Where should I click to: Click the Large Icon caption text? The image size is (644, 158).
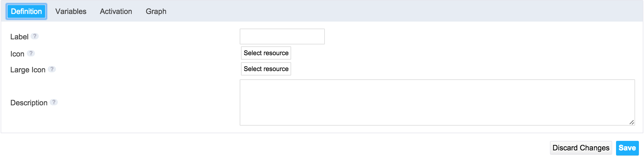[x=28, y=70]
